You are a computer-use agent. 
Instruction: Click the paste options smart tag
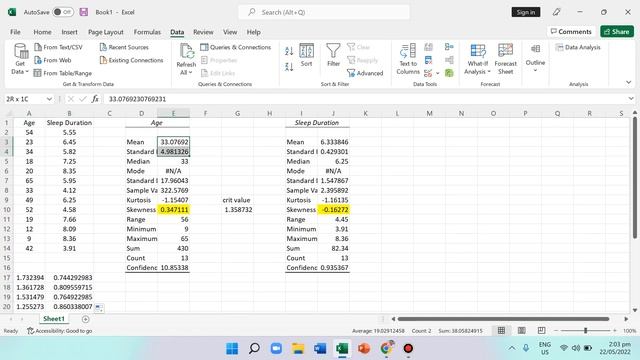[x=99, y=308]
